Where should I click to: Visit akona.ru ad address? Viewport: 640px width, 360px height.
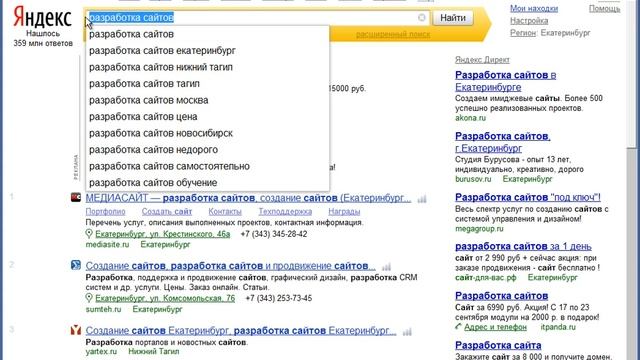(x=470, y=118)
